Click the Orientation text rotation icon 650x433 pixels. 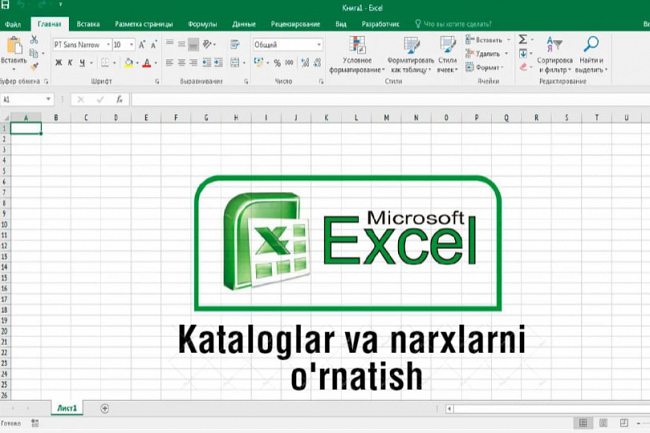(207, 44)
